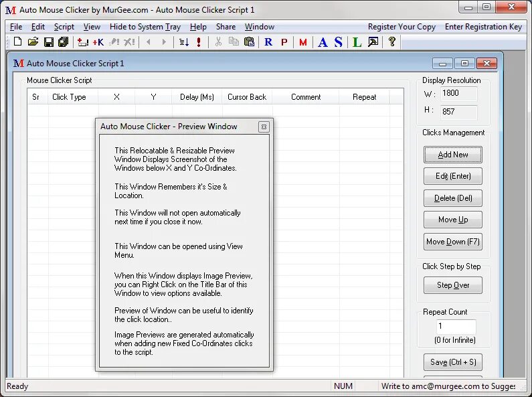The width and height of the screenshot is (532, 397).
Task: Click the Sr column header
Action: tap(37, 97)
